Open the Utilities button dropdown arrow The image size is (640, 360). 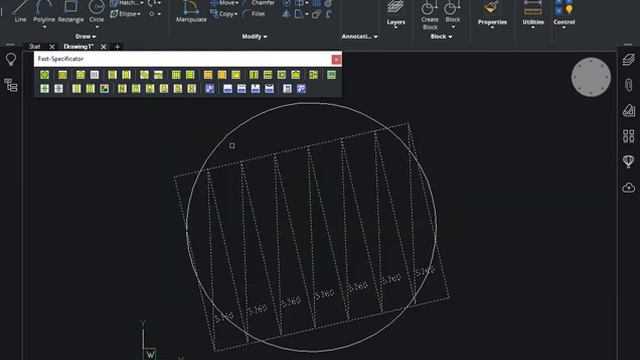click(533, 27)
